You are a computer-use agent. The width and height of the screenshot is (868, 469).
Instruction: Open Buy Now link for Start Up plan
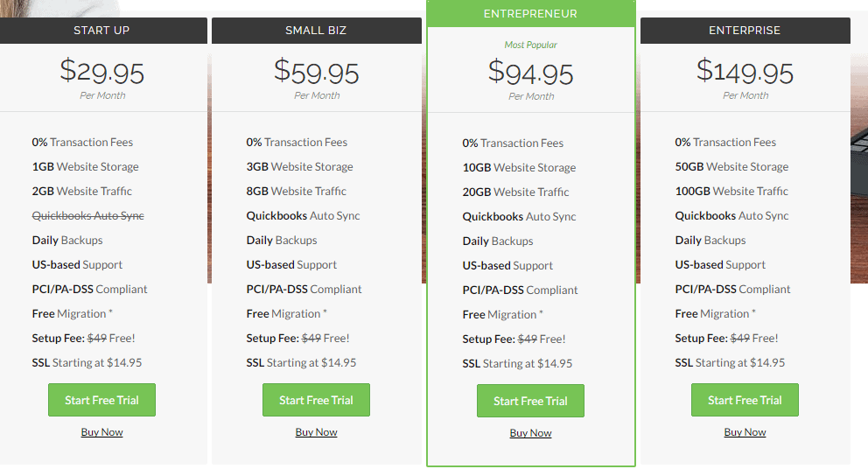[x=101, y=432]
